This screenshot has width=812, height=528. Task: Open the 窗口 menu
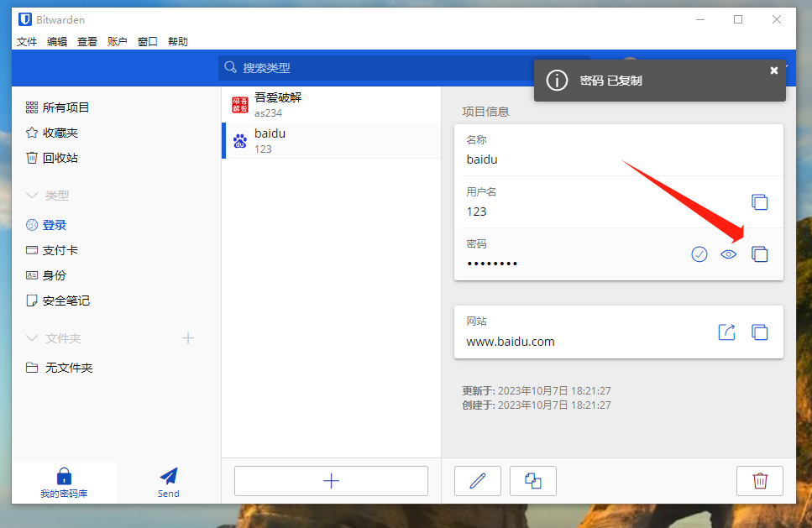pyautogui.click(x=148, y=41)
